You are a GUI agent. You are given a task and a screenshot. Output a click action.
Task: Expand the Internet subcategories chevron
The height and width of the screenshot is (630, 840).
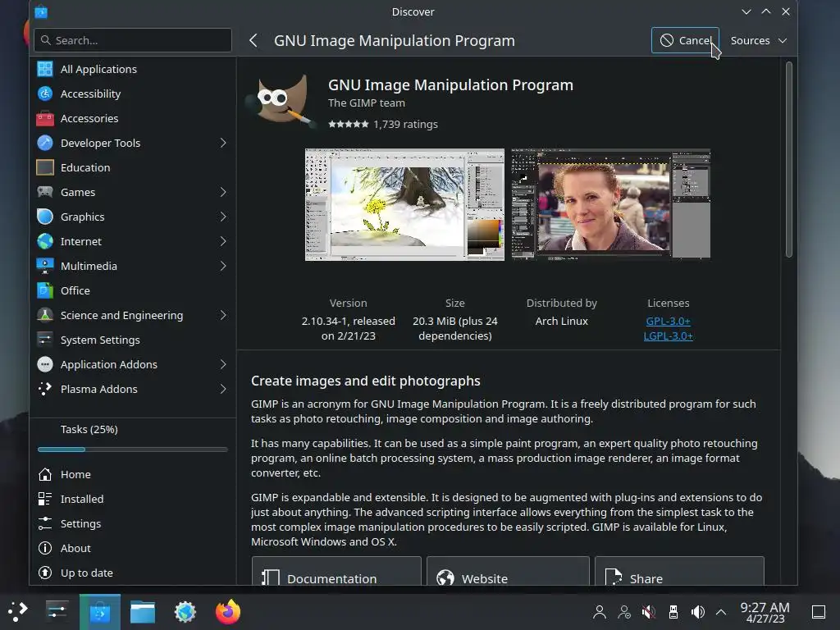point(223,242)
